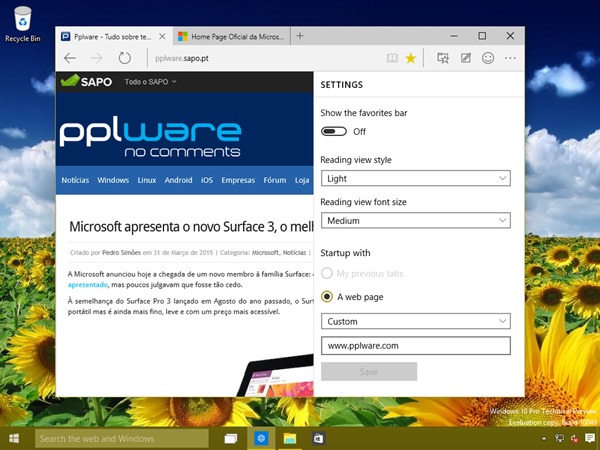600x450 pixels.
Task: Start making a web note
Action: click(465, 58)
